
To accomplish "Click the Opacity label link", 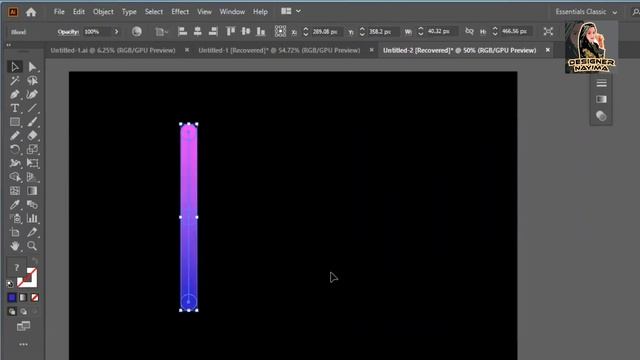I will pos(68,31).
